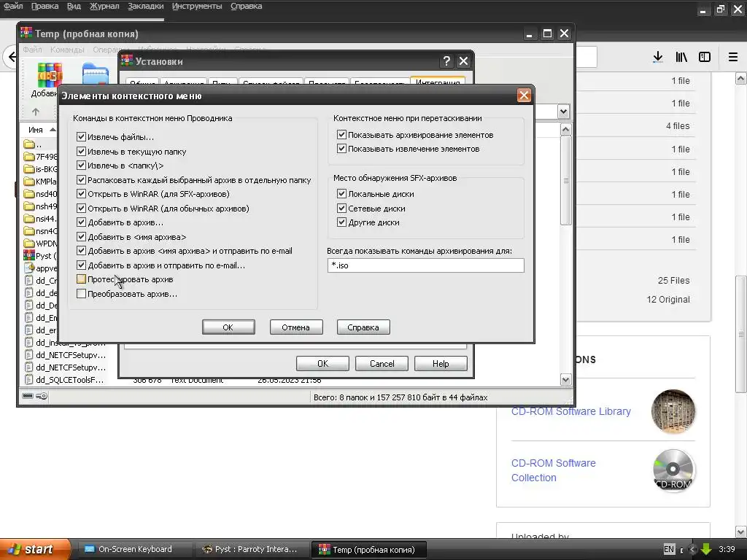Toggle 'Добавить в <имя архива>' checkbox
The height and width of the screenshot is (560, 747).
tap(81, 237)
